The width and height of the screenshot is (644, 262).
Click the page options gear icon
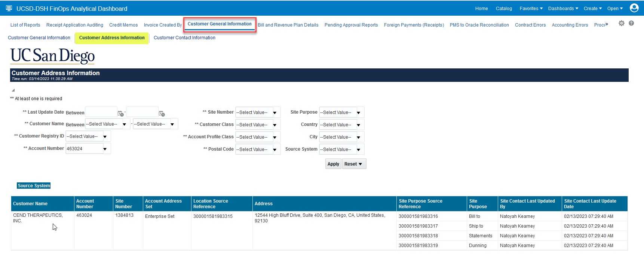(x=621, y=24)
